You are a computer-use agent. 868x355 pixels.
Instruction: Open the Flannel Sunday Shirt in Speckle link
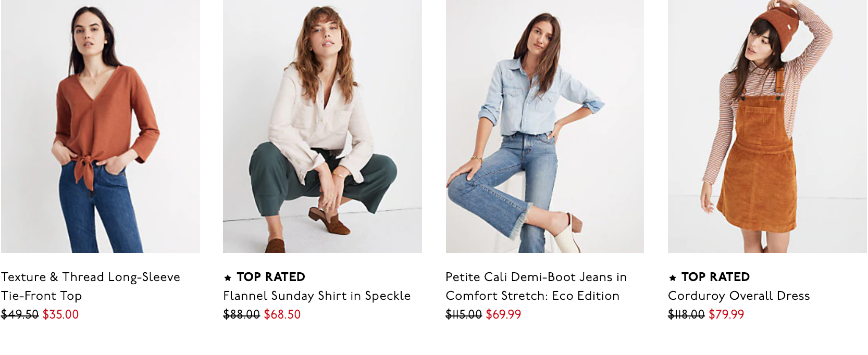(x=317, y=296)
